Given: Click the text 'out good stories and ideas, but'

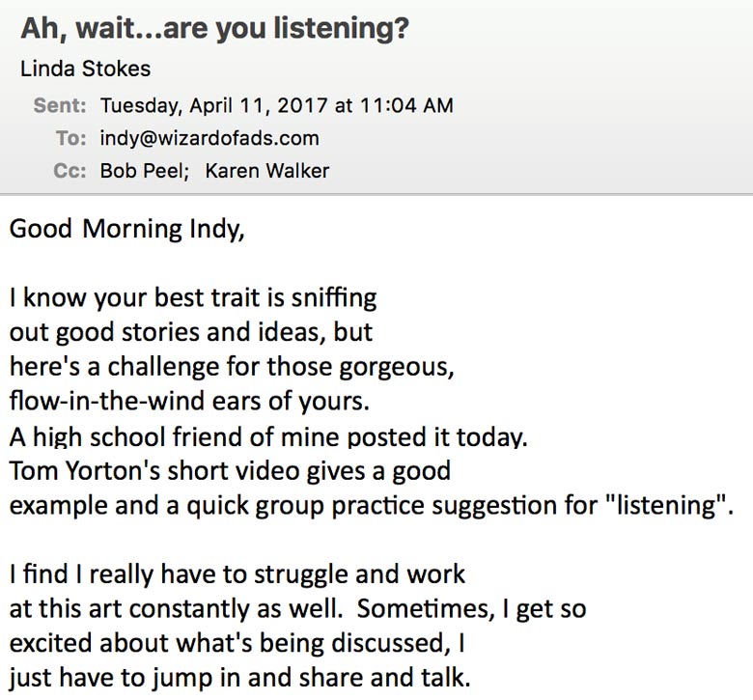Looking at the screenshot, I should (x=190, y=332).
